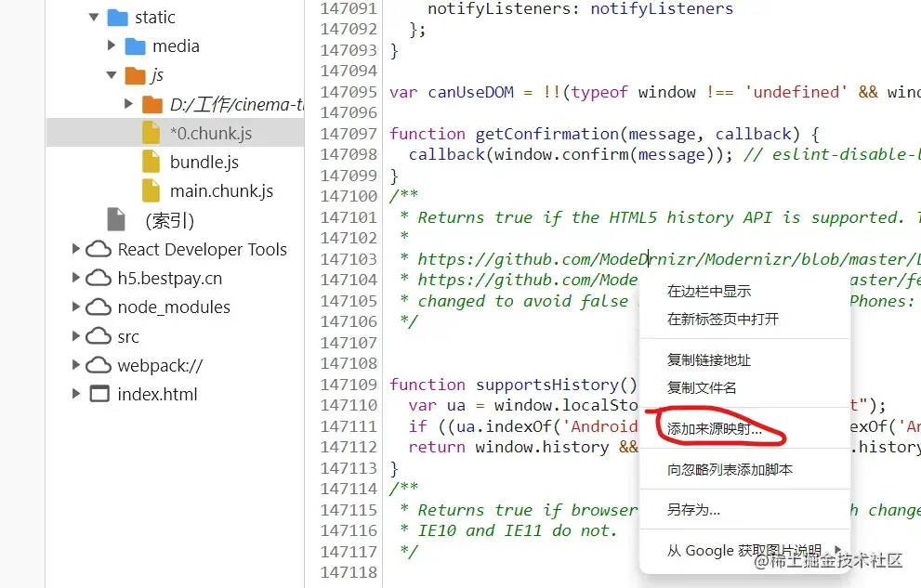Open 从 Google 获取图片说明 submenu
The width and height of the screenshot is (921, 588).
(744, 550)
